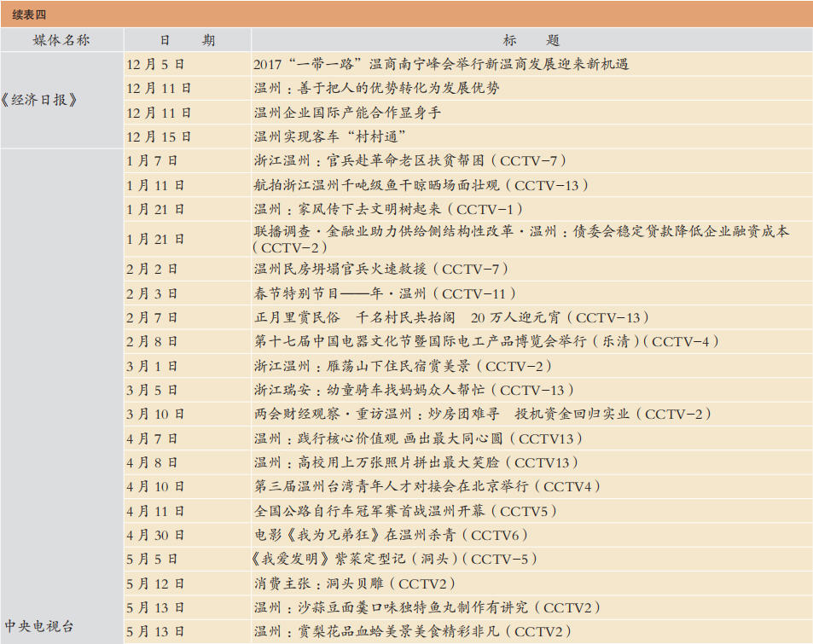Click the 春节特别节目——年·温州 title

pyautogui.click(x=386, y=293)
